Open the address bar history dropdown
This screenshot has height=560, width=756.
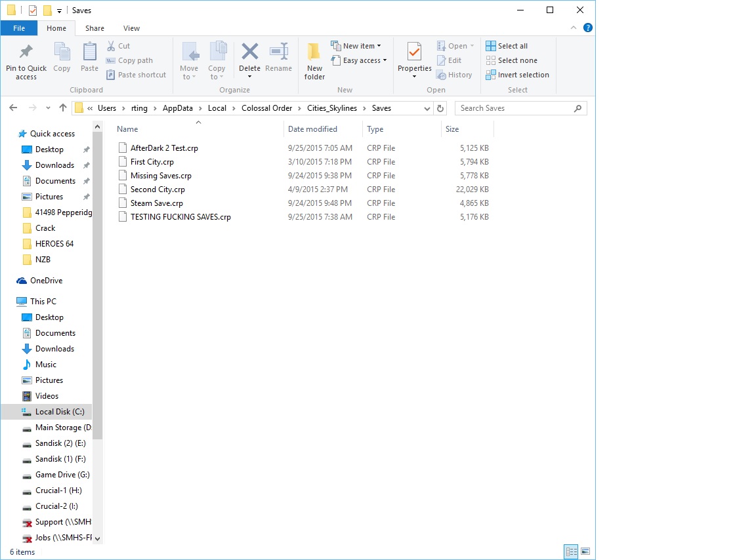pos(427,108)
